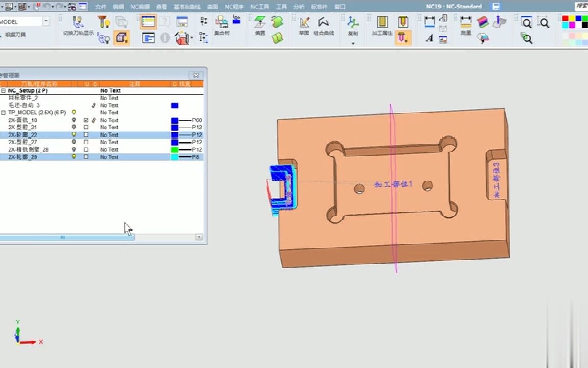Toggle the checkbox for 2X-面铣_10

[x=86, y=120]
